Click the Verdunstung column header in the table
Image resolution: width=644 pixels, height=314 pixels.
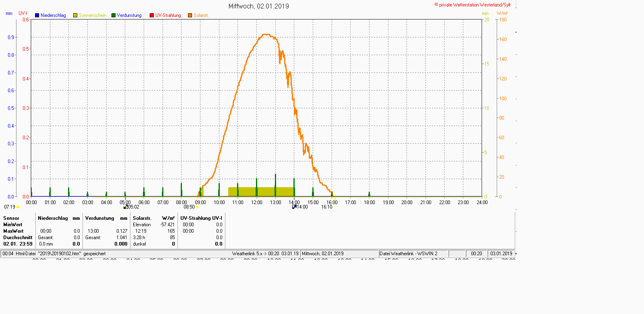[x=100, y=218]
